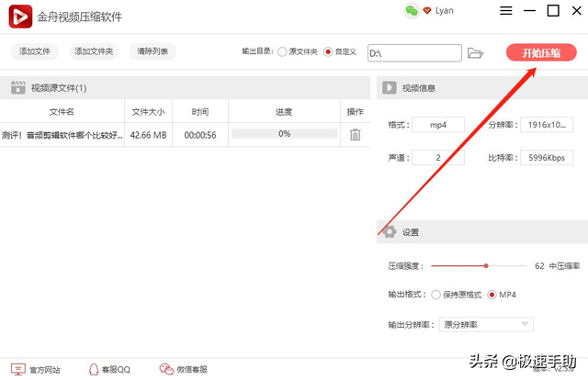Open 客服QQ link
The height and width of the screenshot is (380, 588).
(116, 370)
